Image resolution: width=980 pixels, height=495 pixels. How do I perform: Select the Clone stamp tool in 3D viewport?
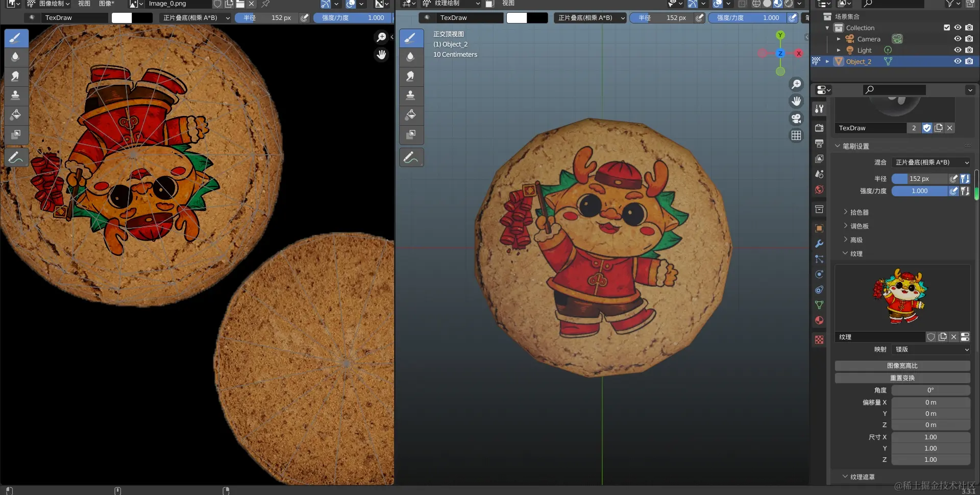[x=411, y=95]
